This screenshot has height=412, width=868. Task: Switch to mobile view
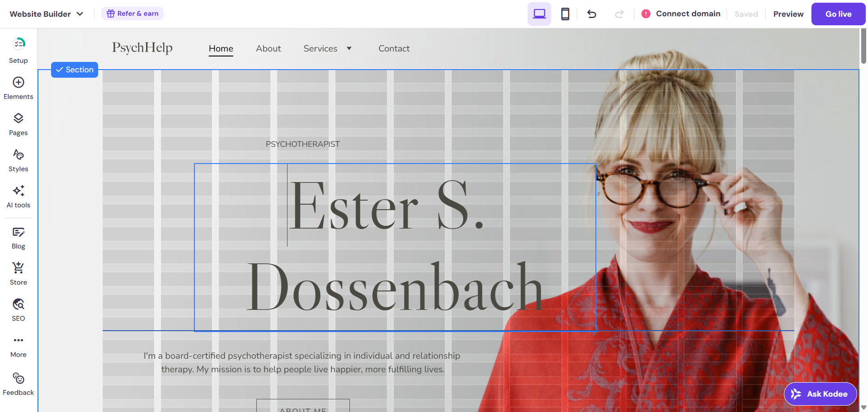pos(565,14)
